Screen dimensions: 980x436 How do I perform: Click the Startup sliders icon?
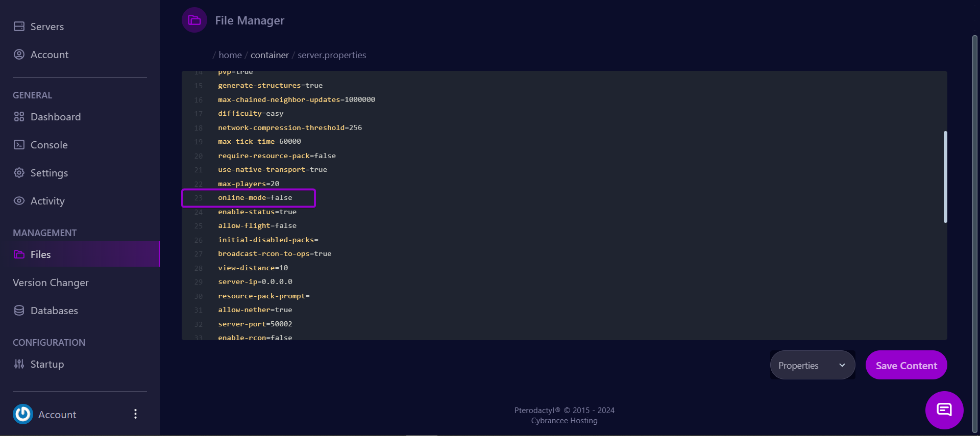(x=19, y=364)
